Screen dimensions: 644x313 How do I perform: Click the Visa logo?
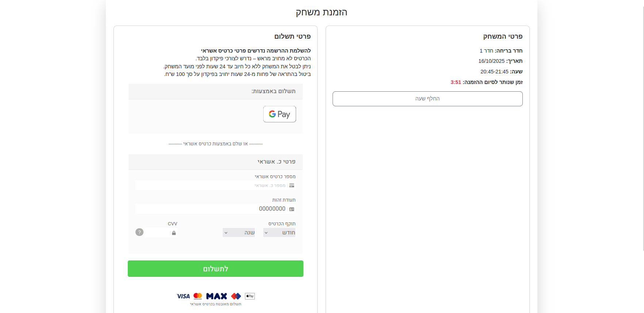tap(183, 296)
